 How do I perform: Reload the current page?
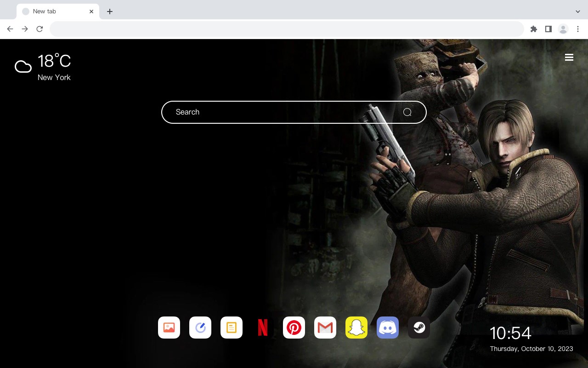pyautogui.click(x=40, y=29)
